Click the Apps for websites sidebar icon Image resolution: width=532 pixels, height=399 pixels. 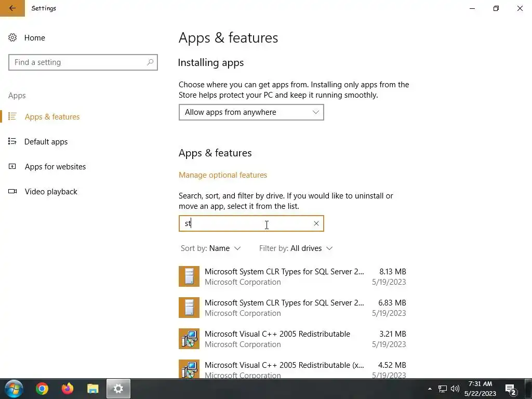(12, 167)
